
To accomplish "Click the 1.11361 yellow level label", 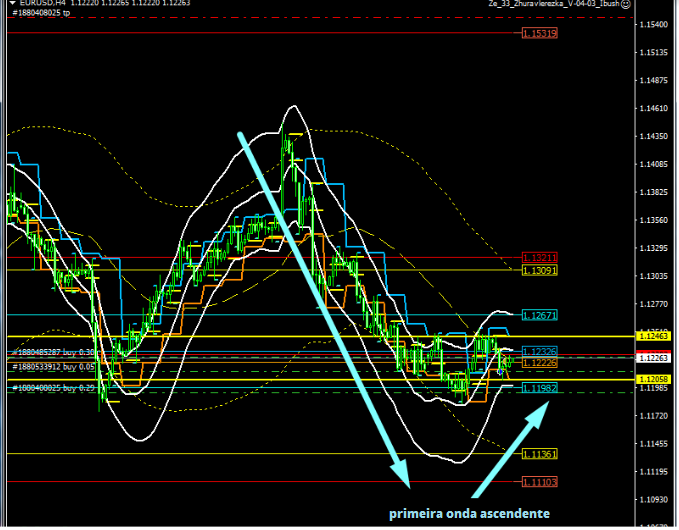I will pyautogui.click(x=539, y=454).
